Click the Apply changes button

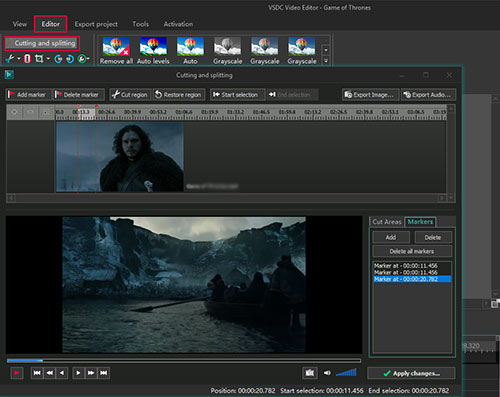tap(411, 373)
